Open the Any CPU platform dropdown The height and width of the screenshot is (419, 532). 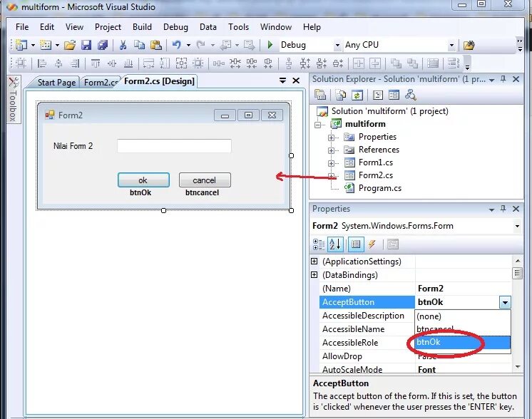[451, 45]
